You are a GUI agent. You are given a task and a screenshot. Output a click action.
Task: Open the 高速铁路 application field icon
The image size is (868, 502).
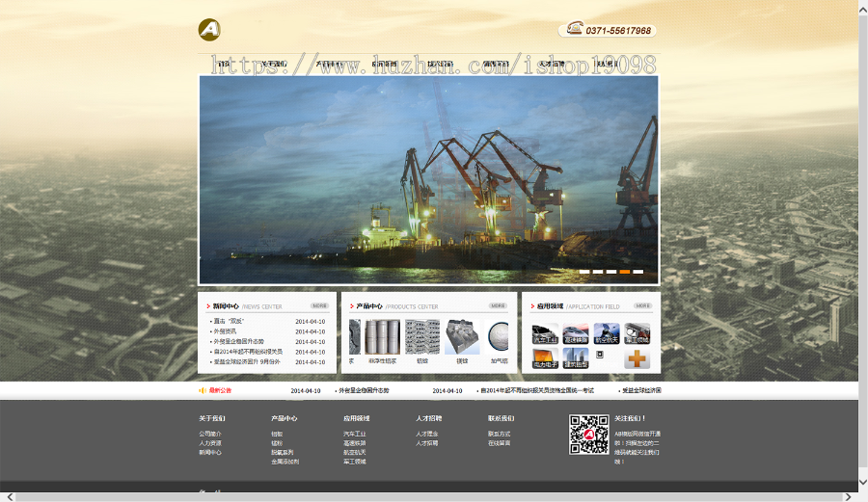[576, 334]
